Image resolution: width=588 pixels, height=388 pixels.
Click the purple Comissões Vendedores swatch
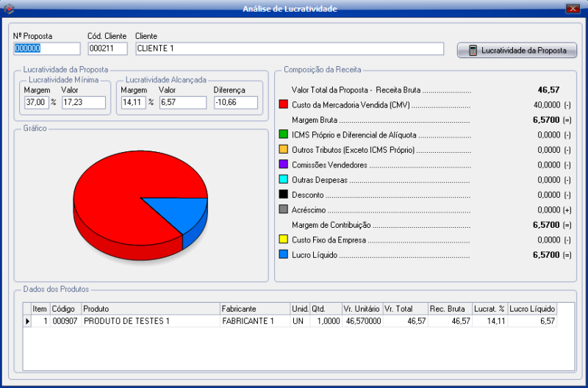click(x=283, y=165)
